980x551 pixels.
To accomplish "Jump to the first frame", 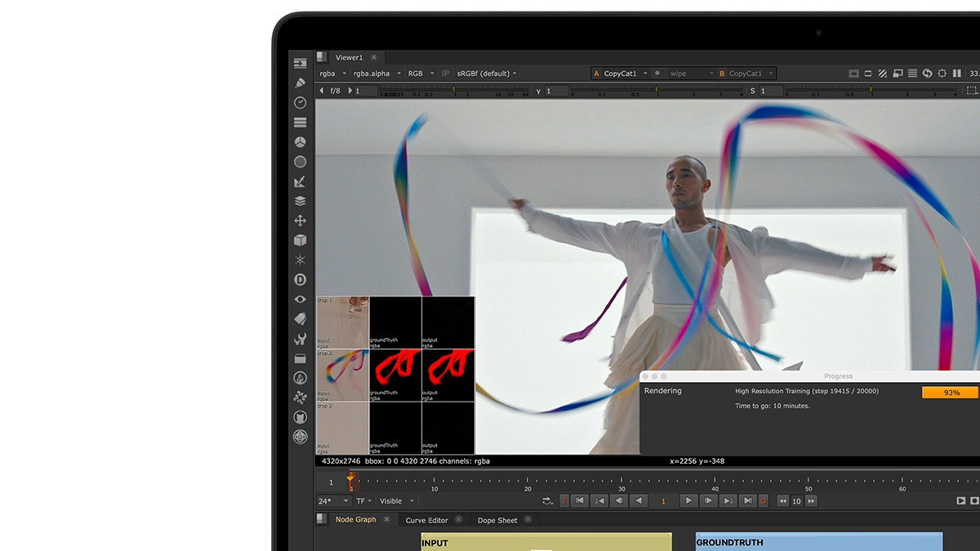I will [580, 501].
